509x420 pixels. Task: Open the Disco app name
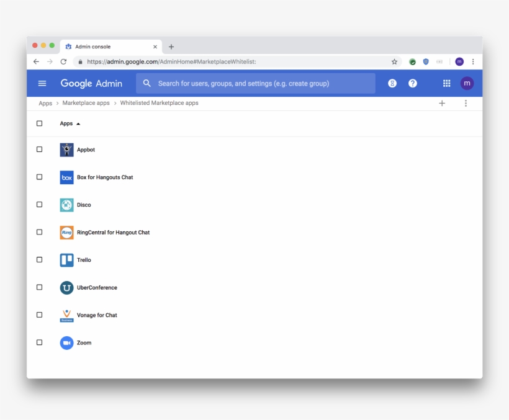[84, 205]
